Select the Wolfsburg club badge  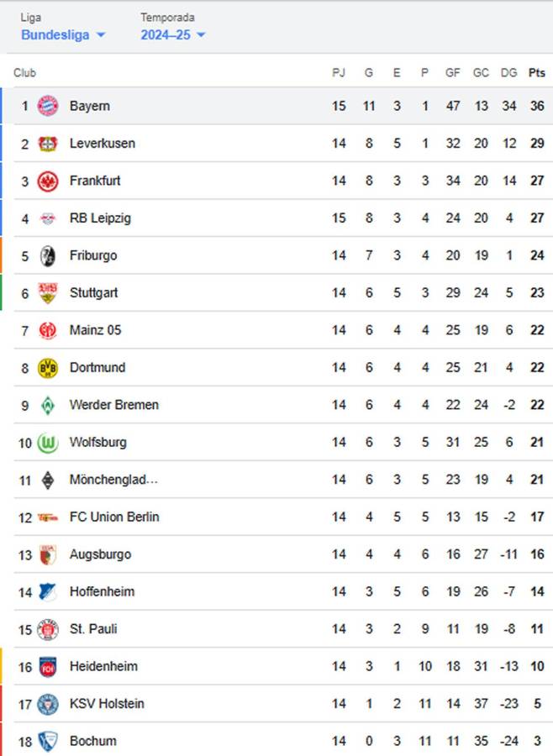(x=50, y=442)
